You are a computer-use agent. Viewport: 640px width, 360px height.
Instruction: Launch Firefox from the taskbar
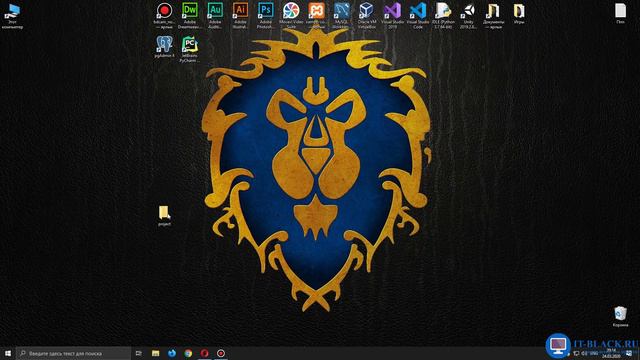click(172, 353)
